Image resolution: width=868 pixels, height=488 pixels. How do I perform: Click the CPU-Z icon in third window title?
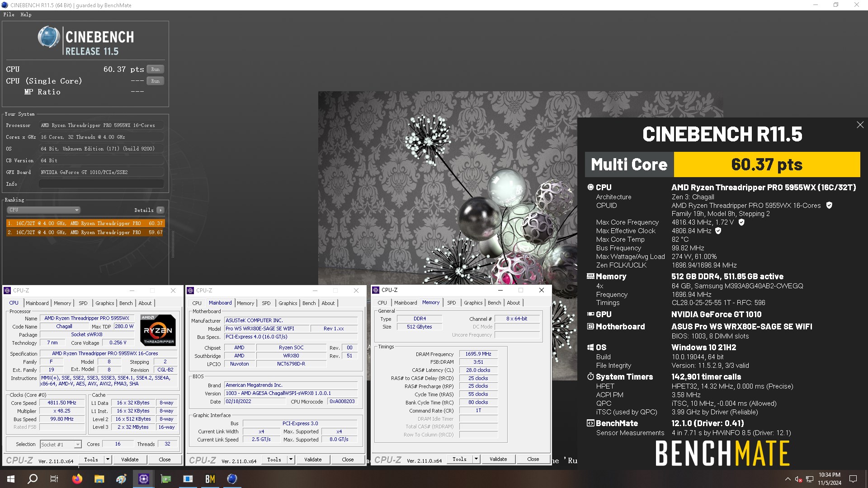[376, 290]
